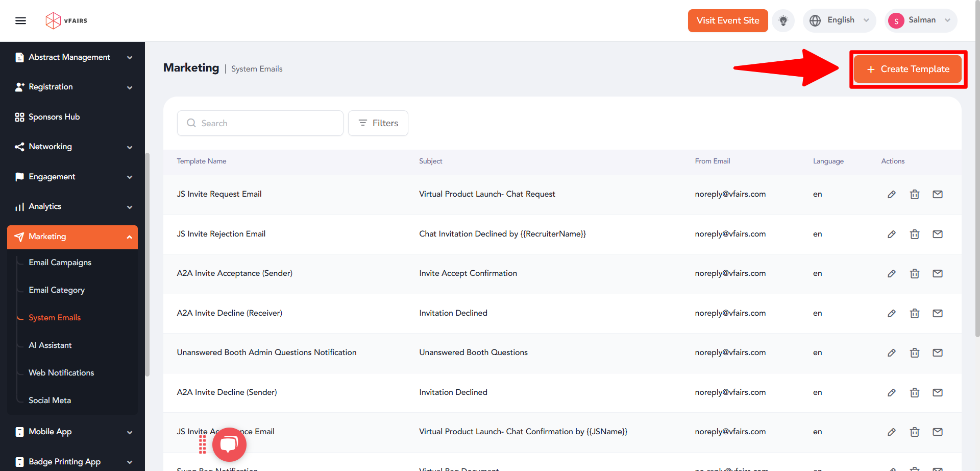Delete the Unanswered Booth Admin Questions Notification template
This screenshot has height=471, width=980.
coord(914,352)
